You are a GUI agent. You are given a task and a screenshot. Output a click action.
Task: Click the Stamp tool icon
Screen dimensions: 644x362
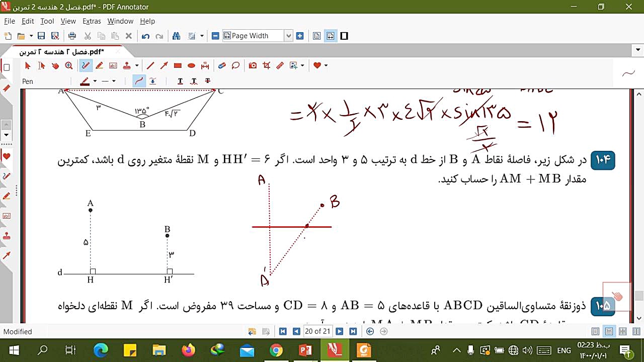[127, 65]
